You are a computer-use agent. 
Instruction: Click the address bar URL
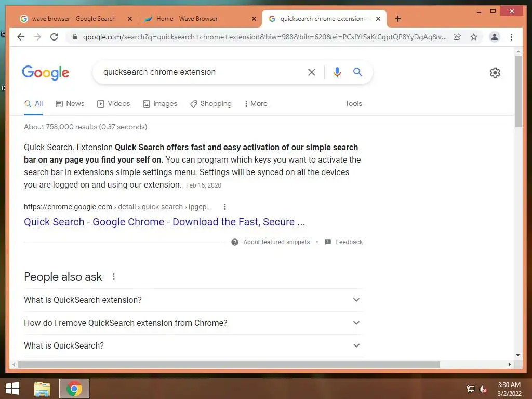tap(264, 37)
